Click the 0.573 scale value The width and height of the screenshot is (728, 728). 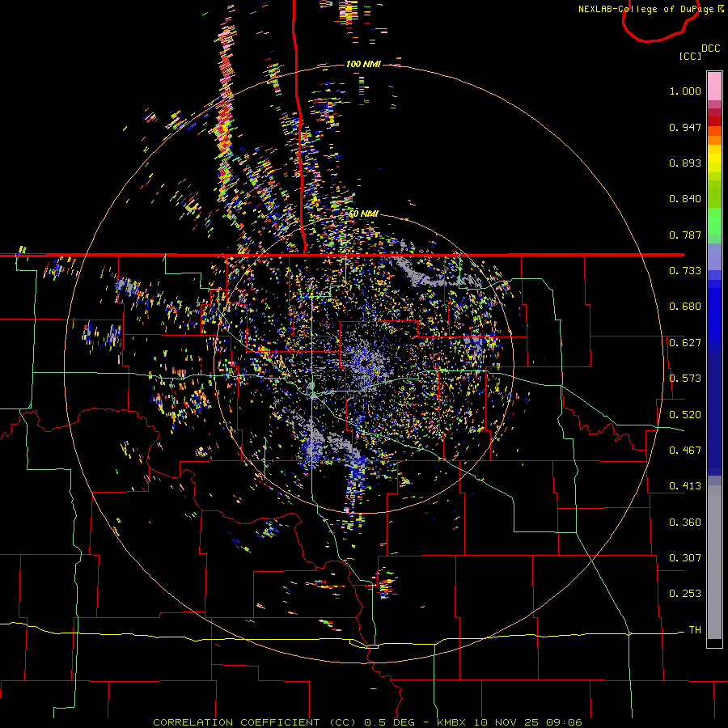pos(685,379)
